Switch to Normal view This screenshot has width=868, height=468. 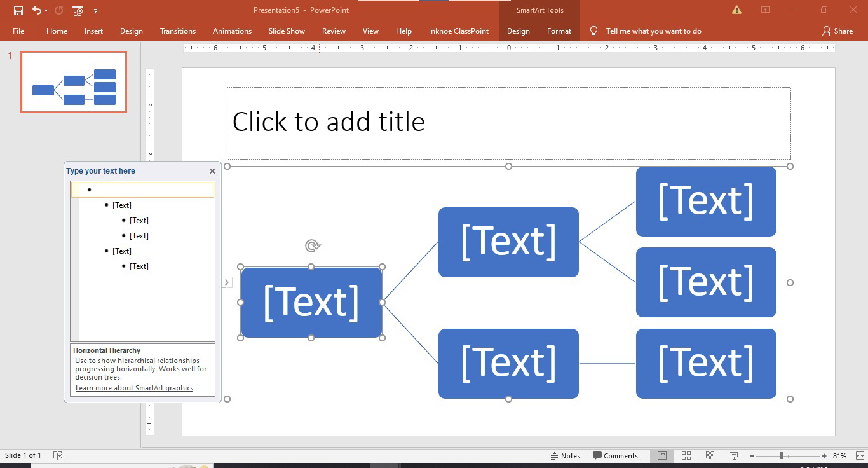pyautogui.click(x=662, y=455)
